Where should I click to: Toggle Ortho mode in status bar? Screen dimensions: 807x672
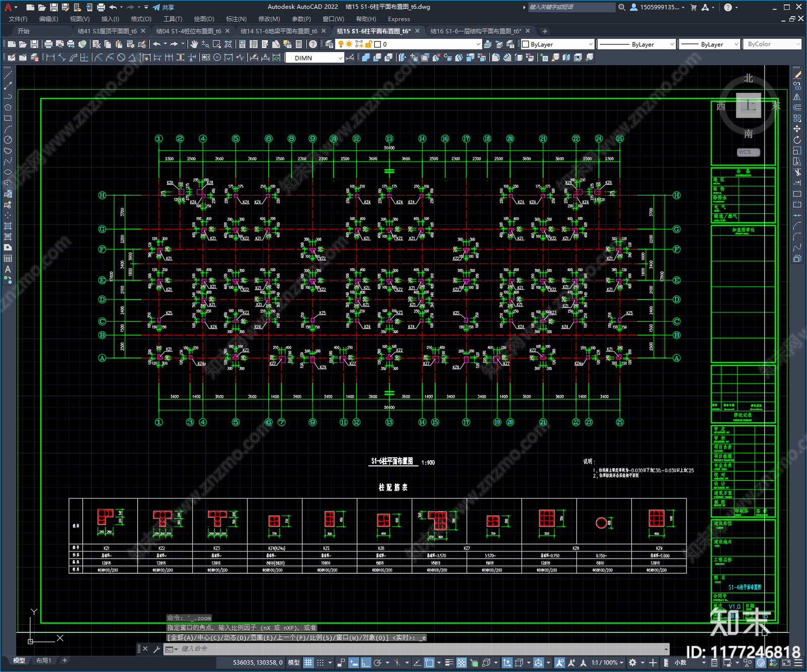click(x=366, y=662)
